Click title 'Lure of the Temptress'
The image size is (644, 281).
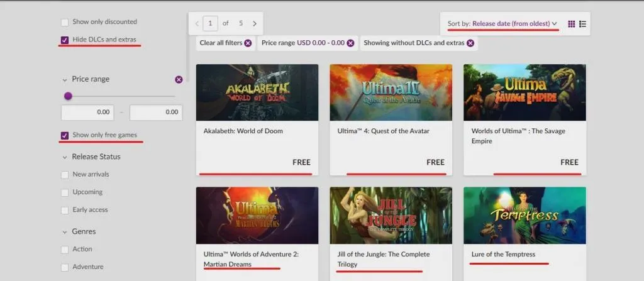pos(504,255)
